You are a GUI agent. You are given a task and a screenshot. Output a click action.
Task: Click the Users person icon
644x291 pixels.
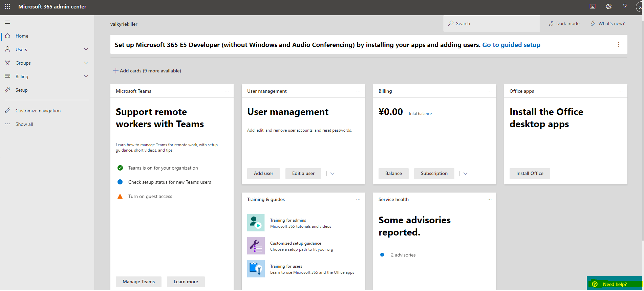pyautogui.click(x=7, y=49)
